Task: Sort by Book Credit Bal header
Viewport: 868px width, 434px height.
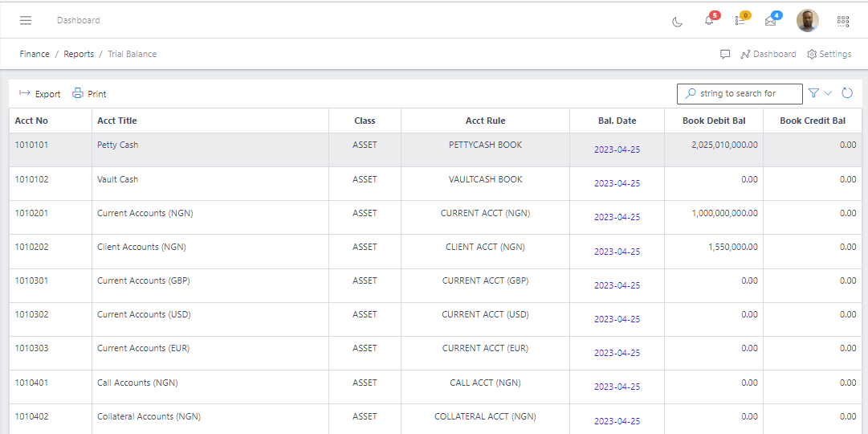Action: click(813, 121)
